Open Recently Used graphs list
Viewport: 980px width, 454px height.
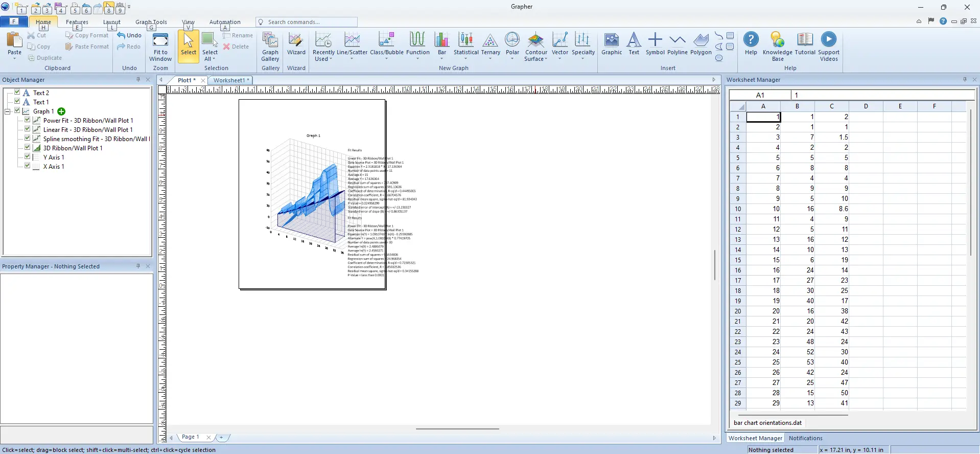[x=323, y=47]
